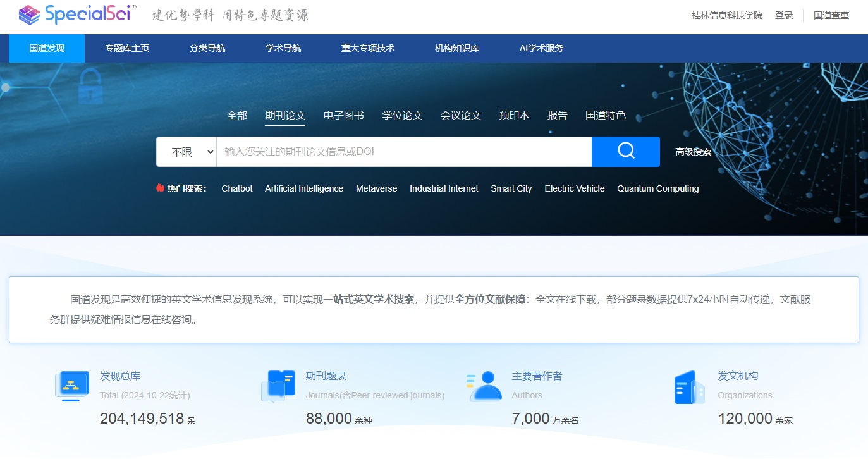Focus the journal article search input field
This screenshot has width=868, height=459.
coord(404,152)
